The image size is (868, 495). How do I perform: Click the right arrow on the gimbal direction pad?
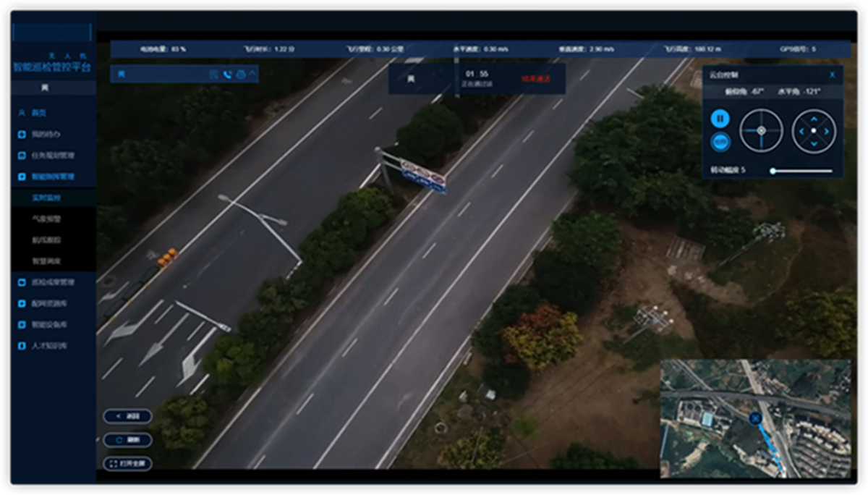(827, 131)
